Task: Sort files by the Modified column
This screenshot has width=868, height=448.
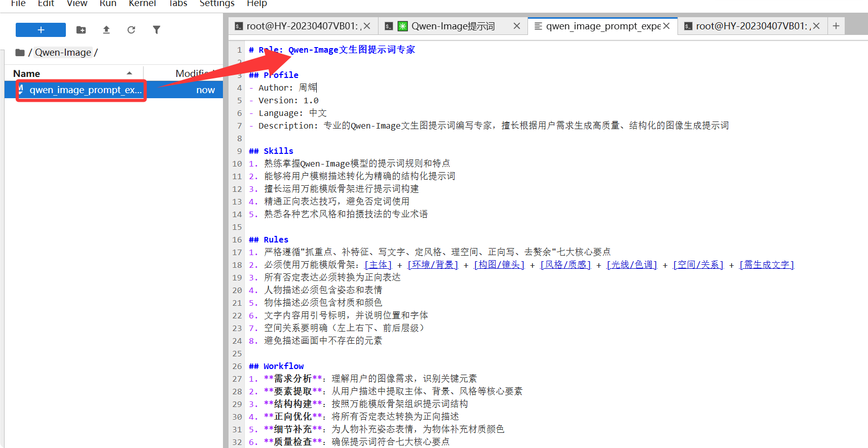Action: click(x=195, y=73)
